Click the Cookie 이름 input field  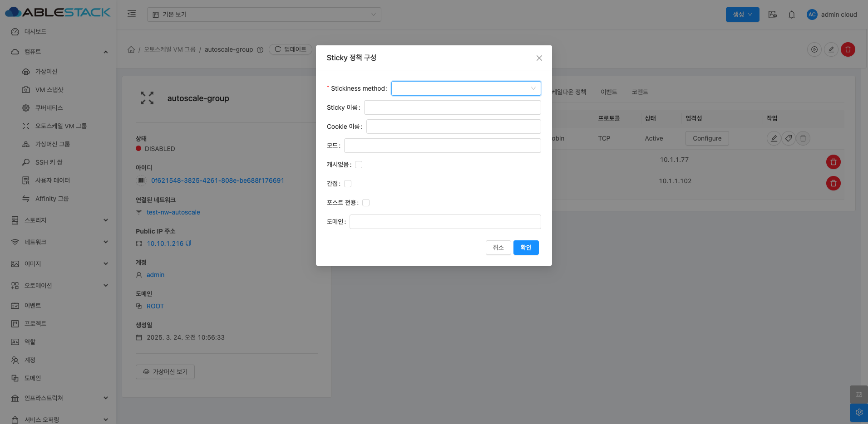(x=453, y=127)
